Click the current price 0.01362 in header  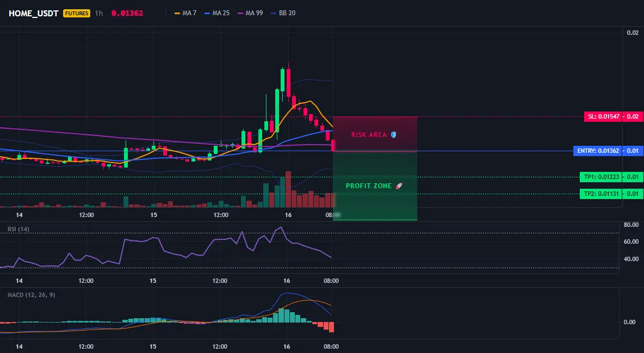click(127, 13)
